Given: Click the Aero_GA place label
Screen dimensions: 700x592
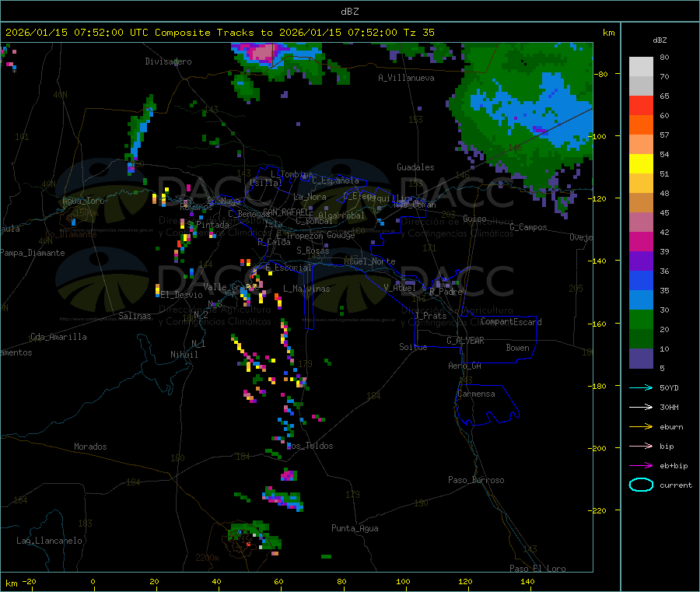Looking at the screenshot, I should coord(464,366).
